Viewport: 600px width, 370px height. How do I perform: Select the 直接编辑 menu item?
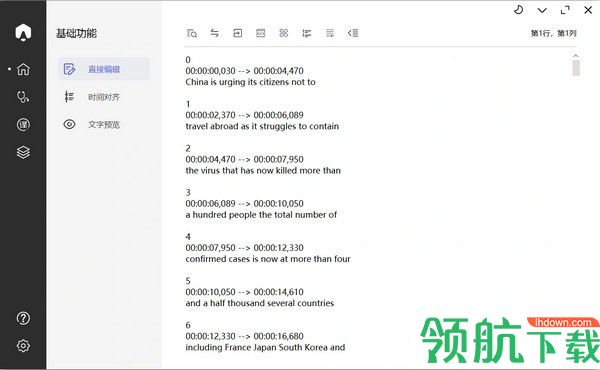tap(104, 69)
